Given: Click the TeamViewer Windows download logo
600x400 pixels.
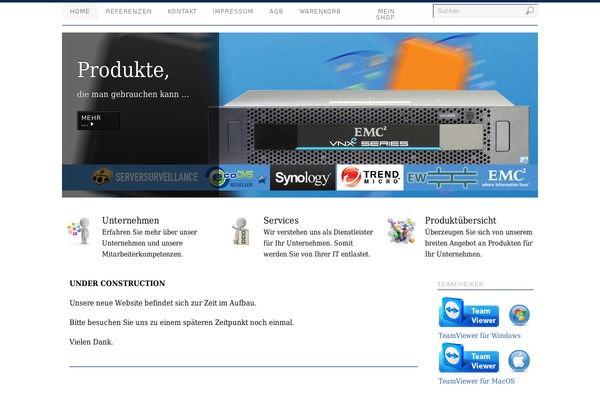Looking at the screenshot, I should [x=469, y=312].
